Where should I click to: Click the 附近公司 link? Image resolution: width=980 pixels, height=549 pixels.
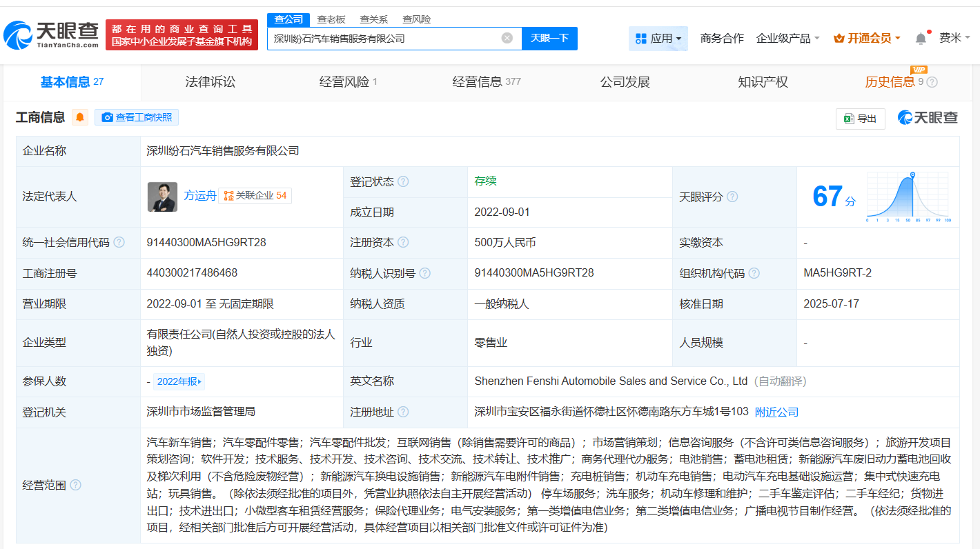pos(776,412)
